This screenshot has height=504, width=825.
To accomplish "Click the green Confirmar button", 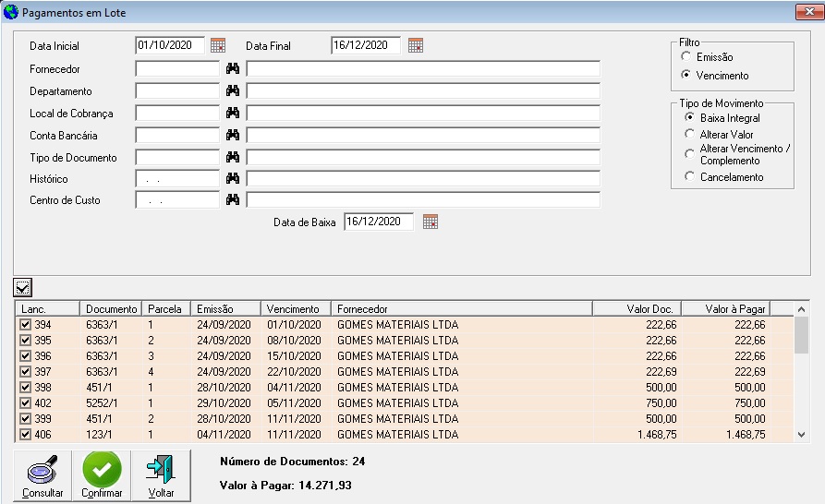I will 102,475.
